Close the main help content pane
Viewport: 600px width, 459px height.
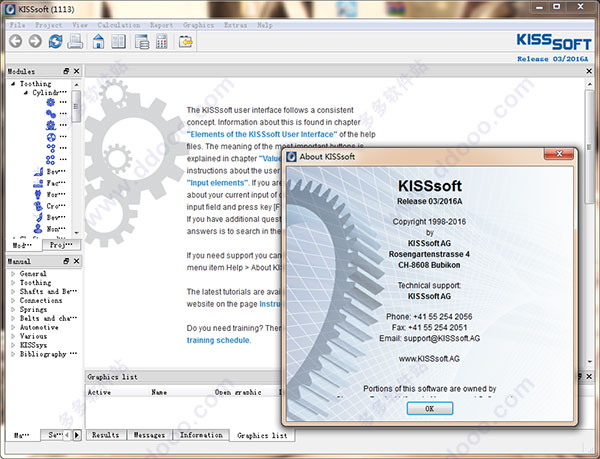tap(589, 71)
